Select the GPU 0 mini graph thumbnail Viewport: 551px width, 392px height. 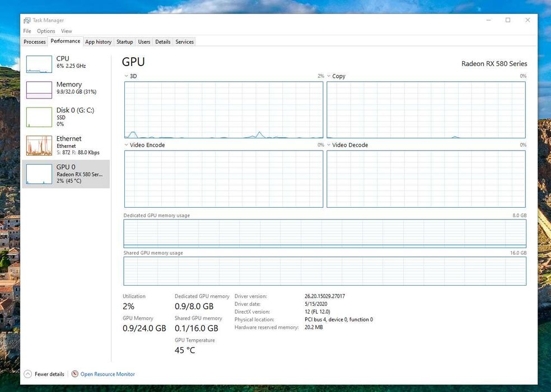point(39,174)
